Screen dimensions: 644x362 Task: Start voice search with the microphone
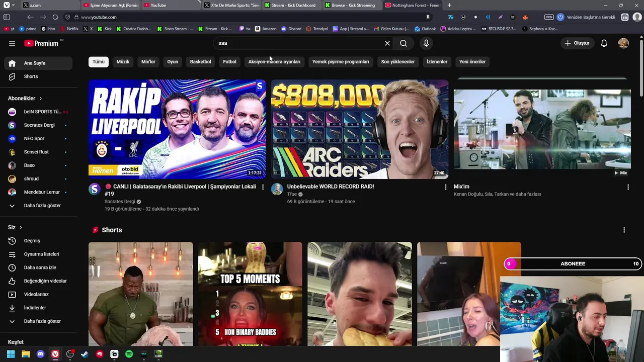pos(426,43)
